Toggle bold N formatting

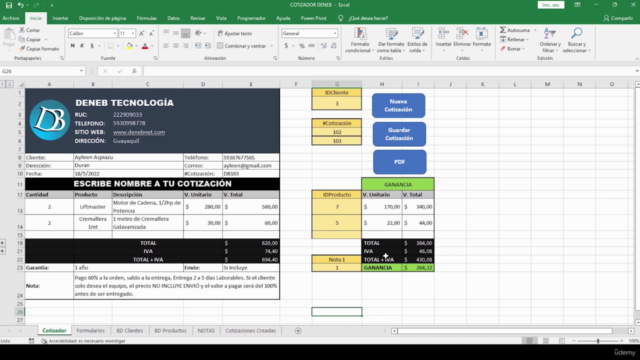click(73, 46)
